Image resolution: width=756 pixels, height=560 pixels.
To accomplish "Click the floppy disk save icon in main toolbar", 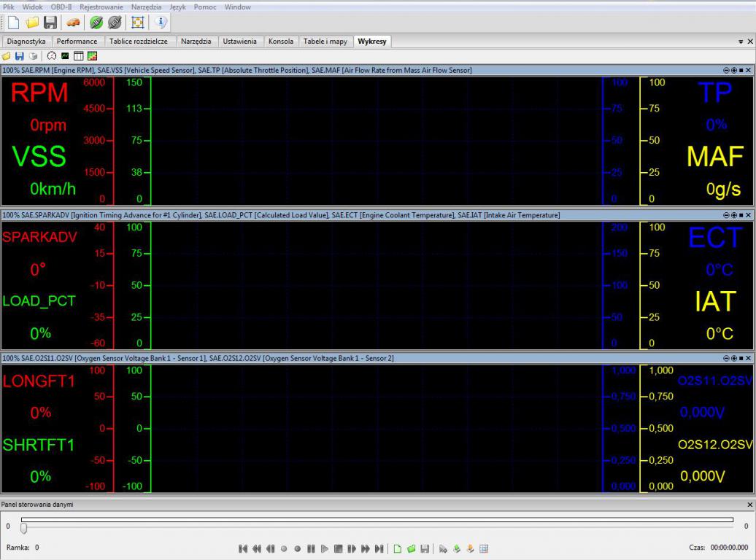I will click(x=50, y=23).
